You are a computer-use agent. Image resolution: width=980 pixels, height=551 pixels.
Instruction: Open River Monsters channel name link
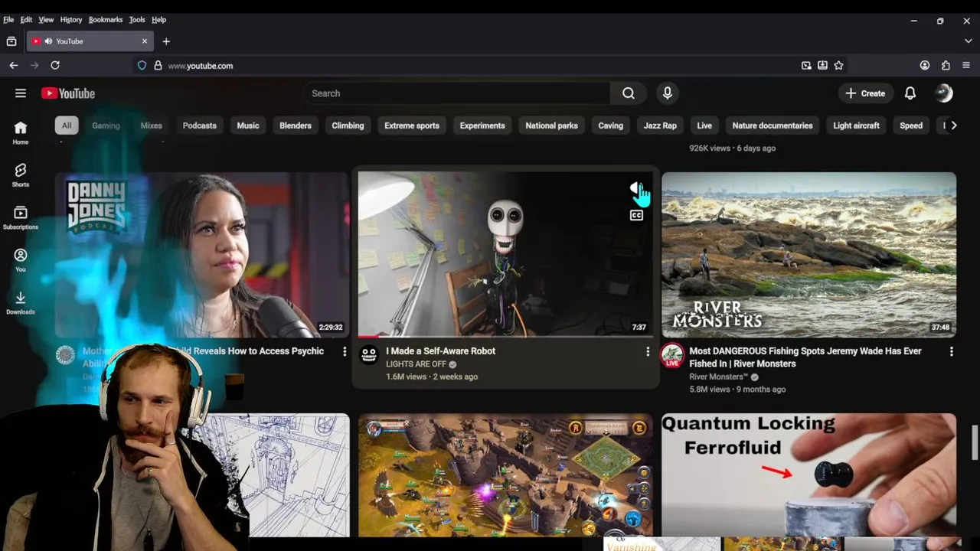(717, 377)
